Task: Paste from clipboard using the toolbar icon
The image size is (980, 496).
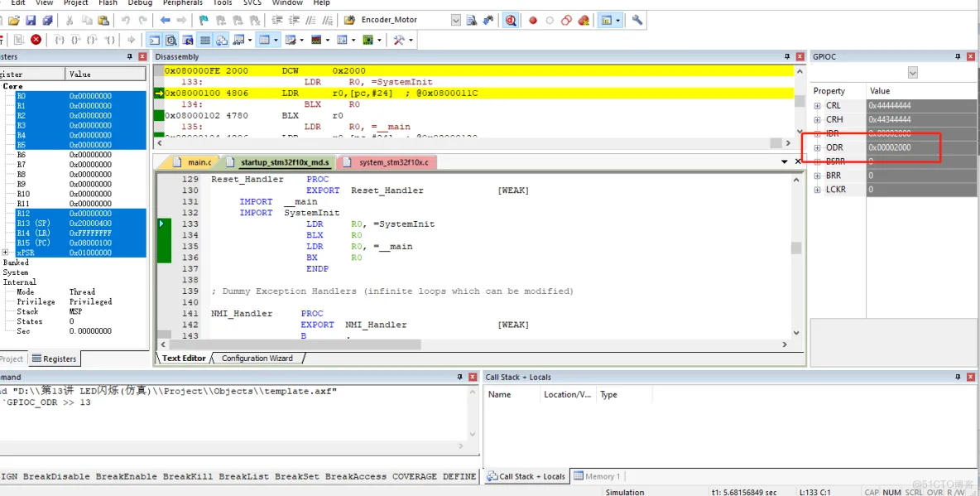Action: click(x=103, y=20)
